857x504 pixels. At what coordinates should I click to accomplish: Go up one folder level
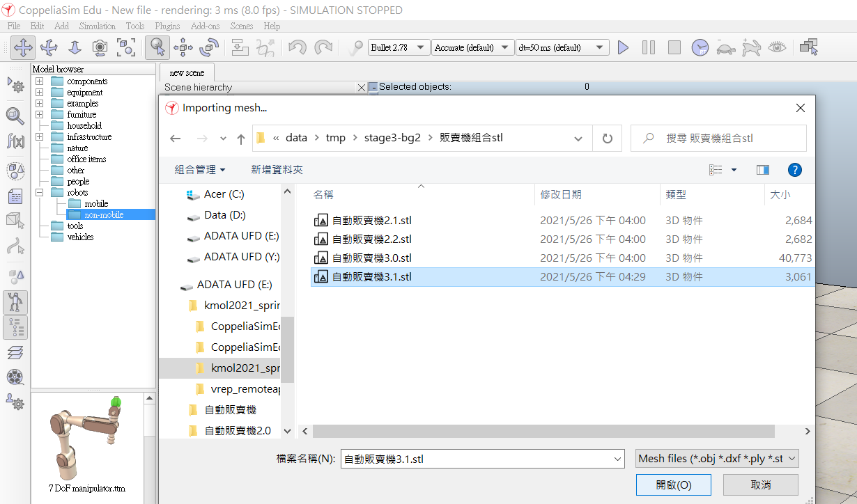click(241, 139)
